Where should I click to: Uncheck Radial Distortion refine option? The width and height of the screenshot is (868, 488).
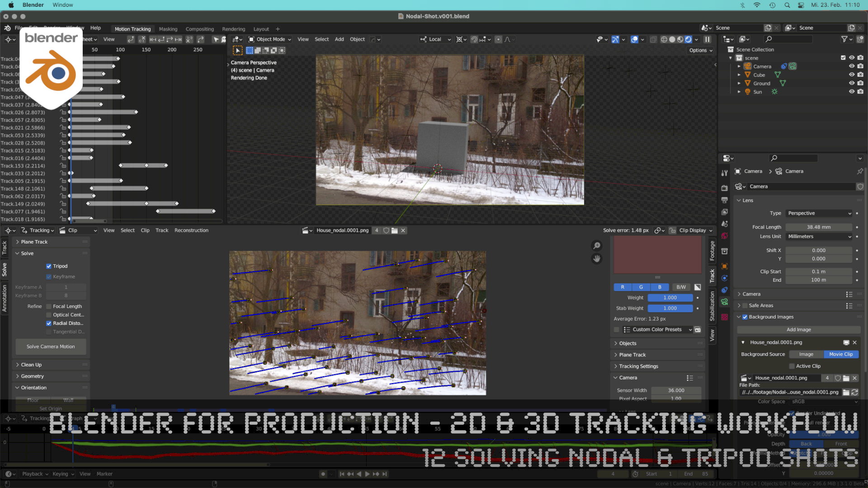(x=49, y=323)
